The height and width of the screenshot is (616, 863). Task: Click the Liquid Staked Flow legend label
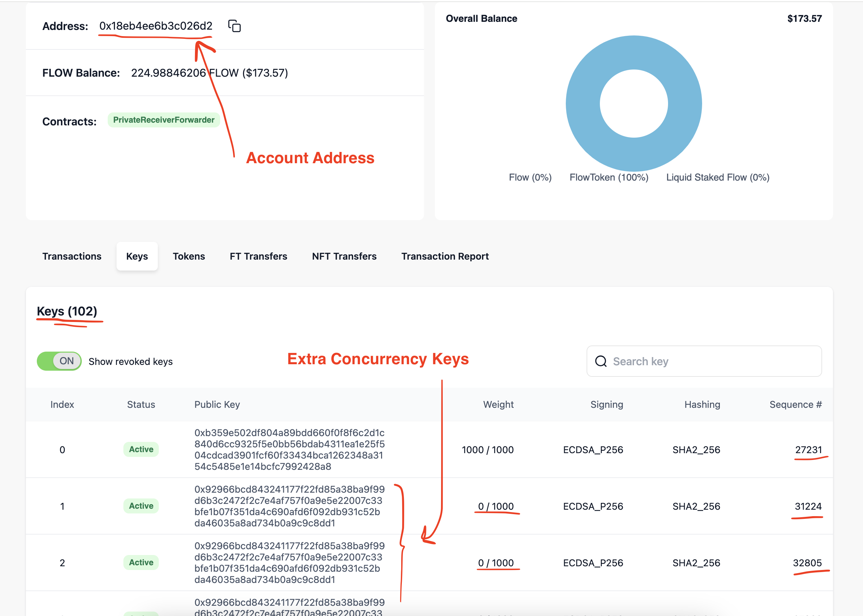click(718, 178)
